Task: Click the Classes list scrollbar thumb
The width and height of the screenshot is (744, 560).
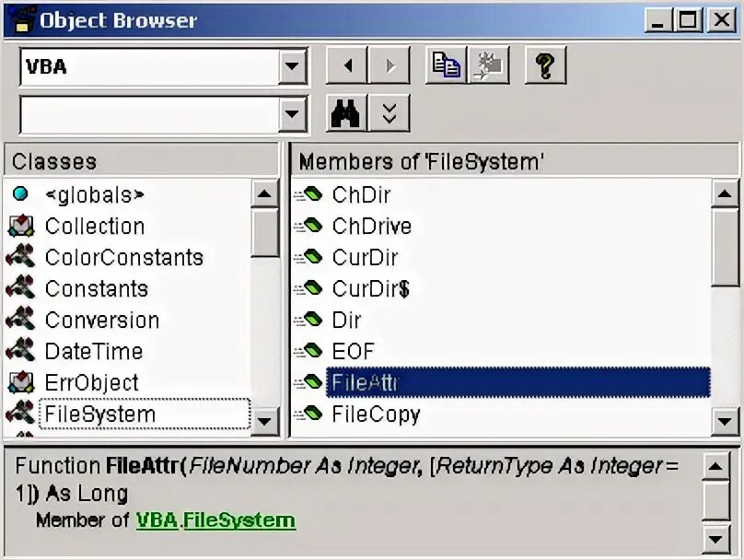Action: point(264,233)
